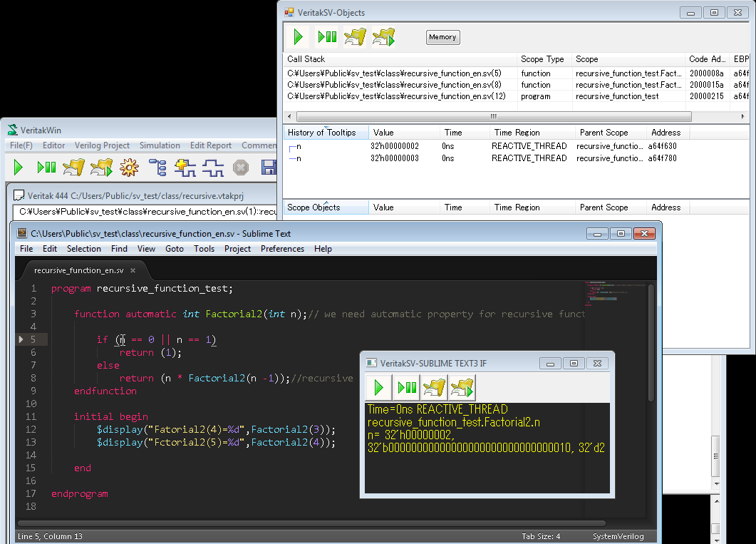Click the Sublime Text code minimap
Screen dimensions: 756x544
coord(615,294)
